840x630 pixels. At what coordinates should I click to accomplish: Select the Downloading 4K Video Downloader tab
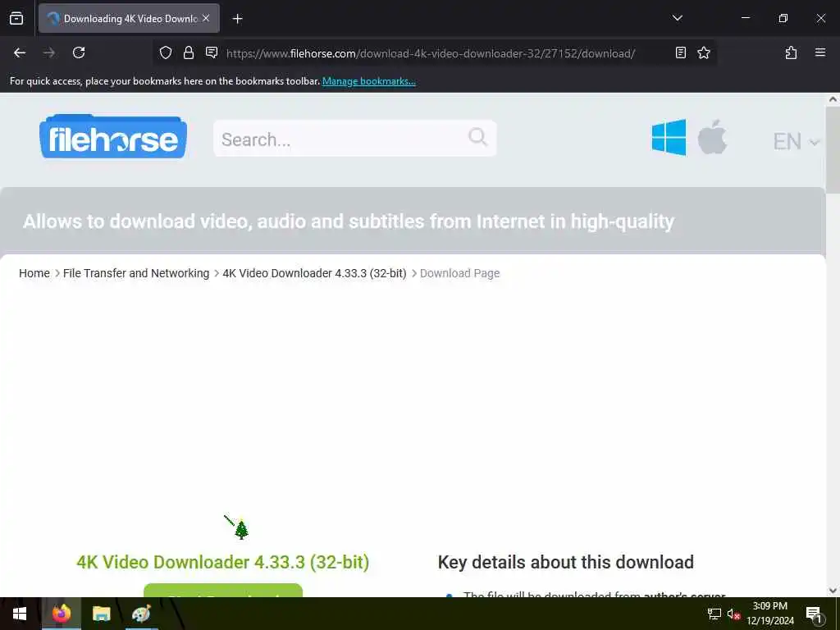pyautogui.click(x=129, y=18)
